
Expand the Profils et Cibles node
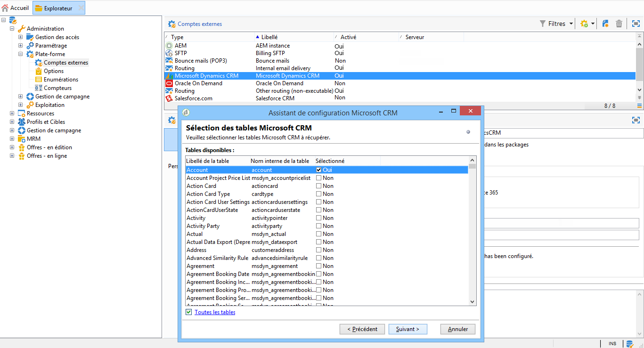point(12,122)
